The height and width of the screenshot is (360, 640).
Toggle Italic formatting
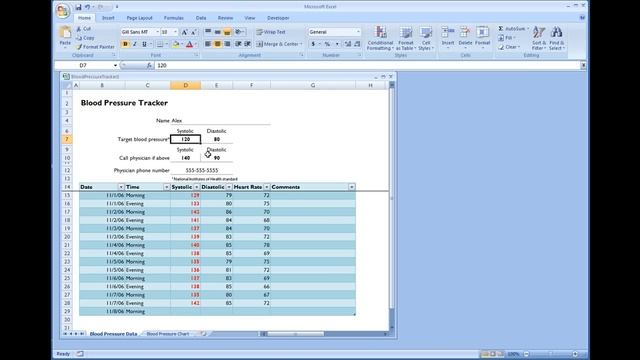[x=135, y=44]
